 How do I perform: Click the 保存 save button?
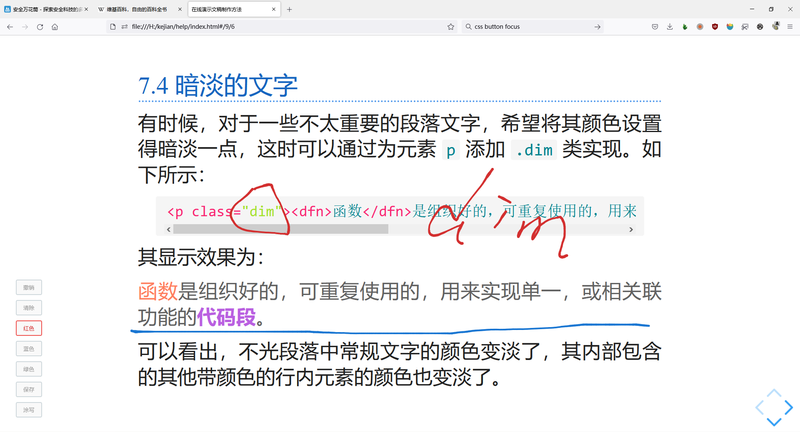coord(29,389)
